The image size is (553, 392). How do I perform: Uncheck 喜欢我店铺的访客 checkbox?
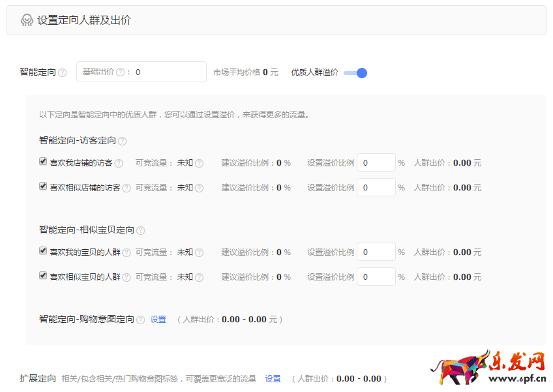42,162
